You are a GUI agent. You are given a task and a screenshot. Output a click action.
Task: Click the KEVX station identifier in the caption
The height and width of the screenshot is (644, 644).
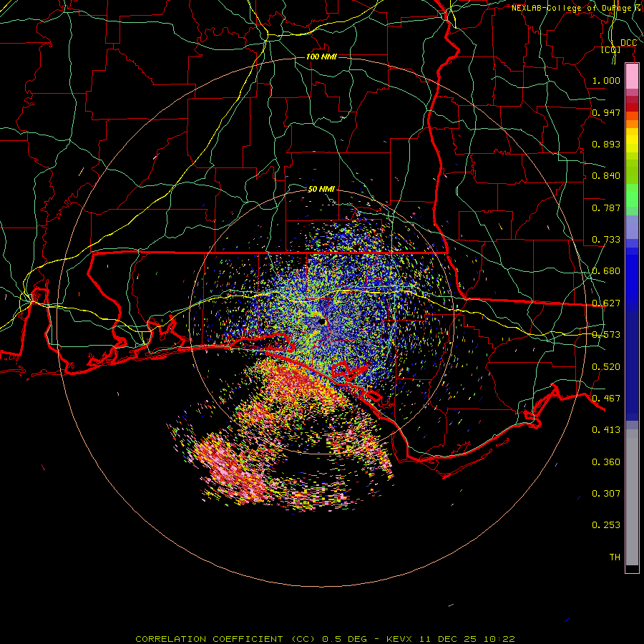point(401,639)
